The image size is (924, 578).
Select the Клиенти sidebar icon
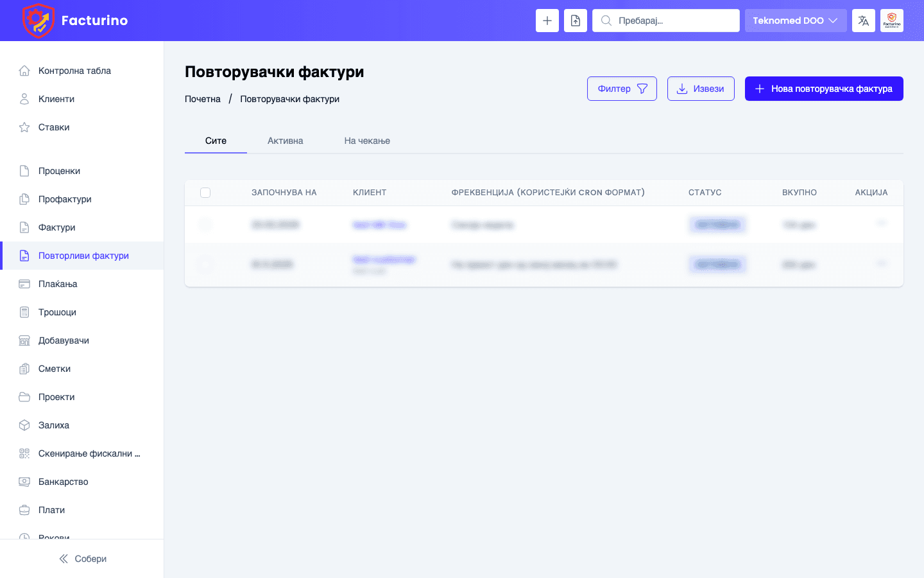23,99
